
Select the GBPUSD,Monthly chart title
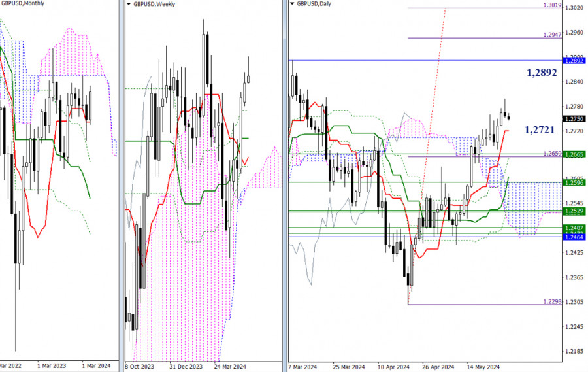(22, 3)
